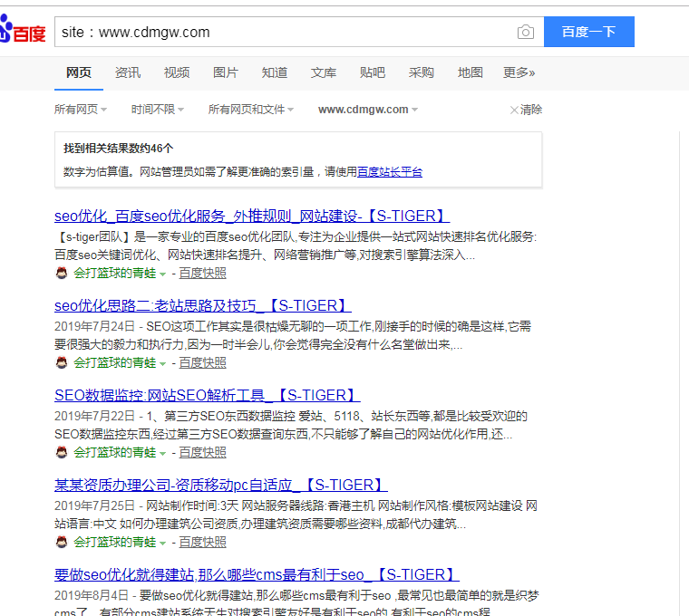Open 会打篮球的青蛙 source under SEO数据监控 result
Viewport: 689px width, 616px height.
click(115, 452)
